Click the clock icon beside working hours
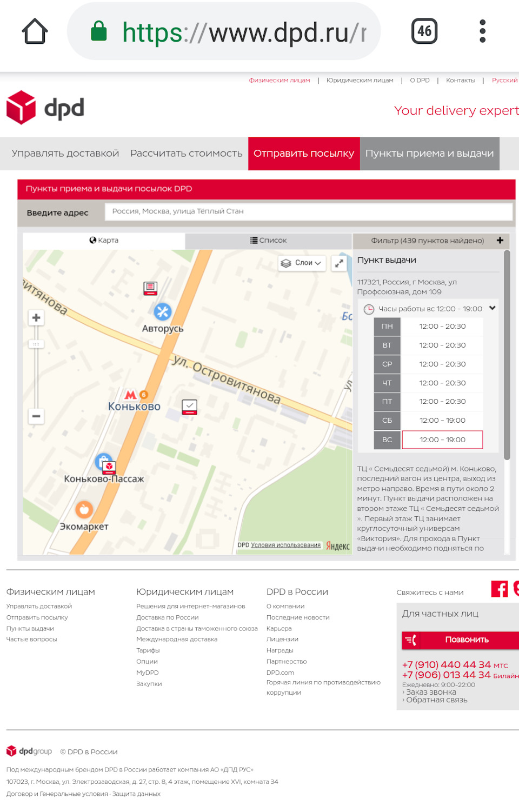Image resolution: width=519 pixels, height=812 pixels. (x=369, y=309)
